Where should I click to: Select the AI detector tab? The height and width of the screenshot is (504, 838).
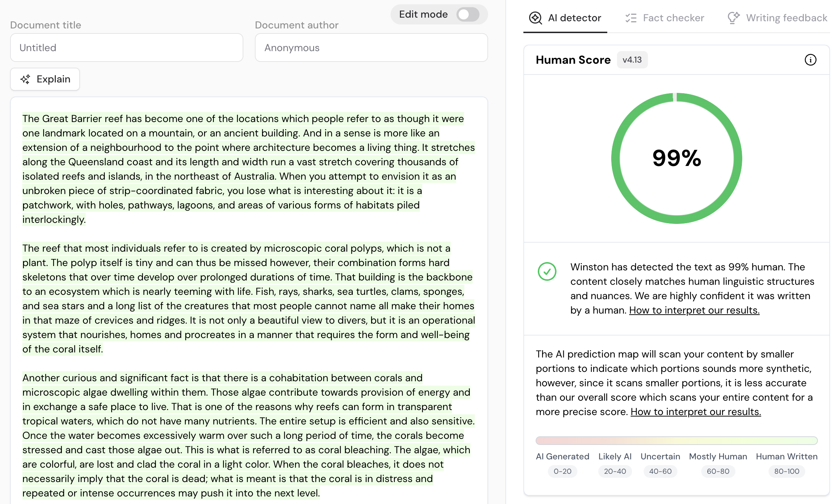[574, 18]
